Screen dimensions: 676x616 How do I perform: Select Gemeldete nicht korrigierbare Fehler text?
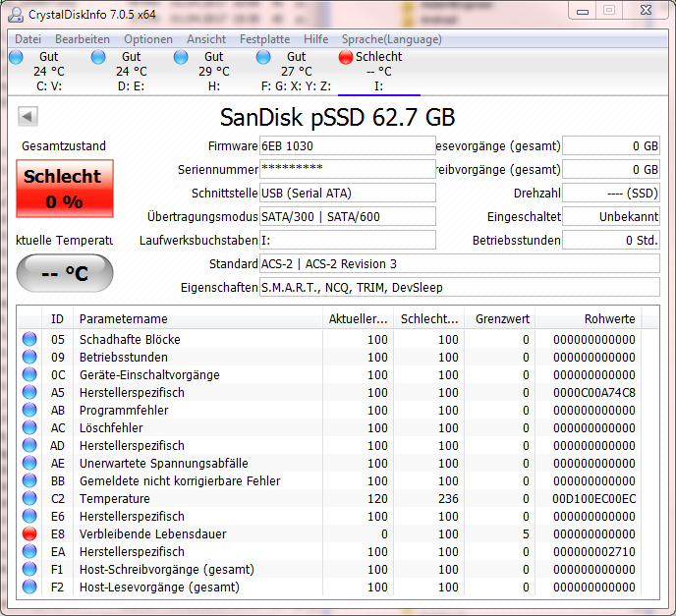tap(180, 481)
